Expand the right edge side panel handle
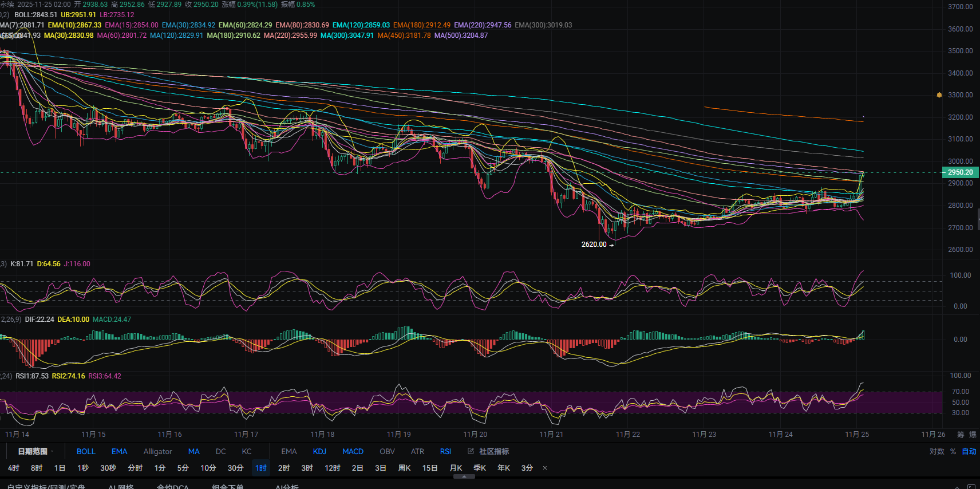 pyautogui.click(x=978, y=218)
